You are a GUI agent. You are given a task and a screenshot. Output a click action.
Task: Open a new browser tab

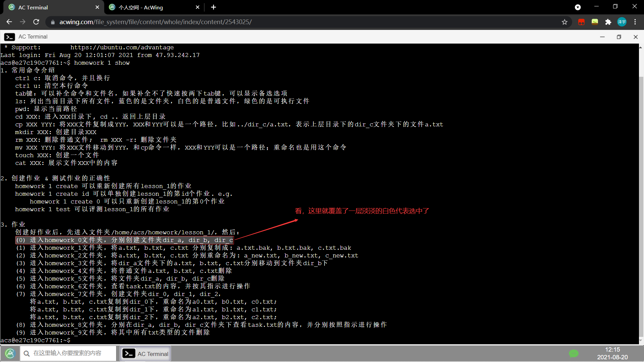pyautogui.click(x=213, y=7)
